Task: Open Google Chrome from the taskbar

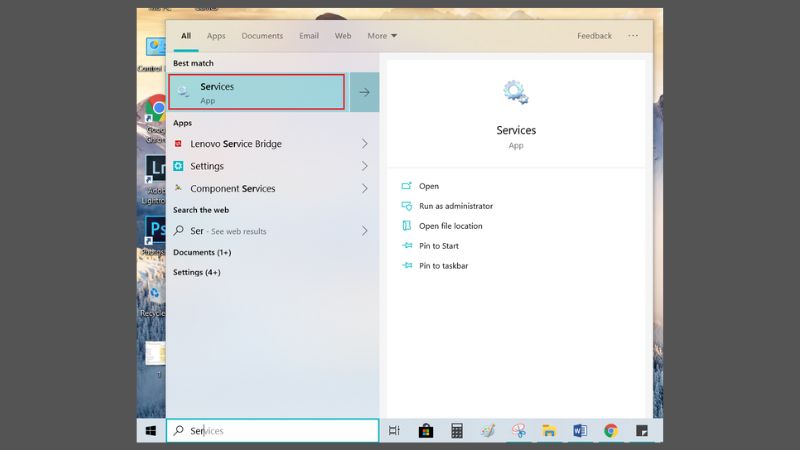Action: [x=610, y=431]
